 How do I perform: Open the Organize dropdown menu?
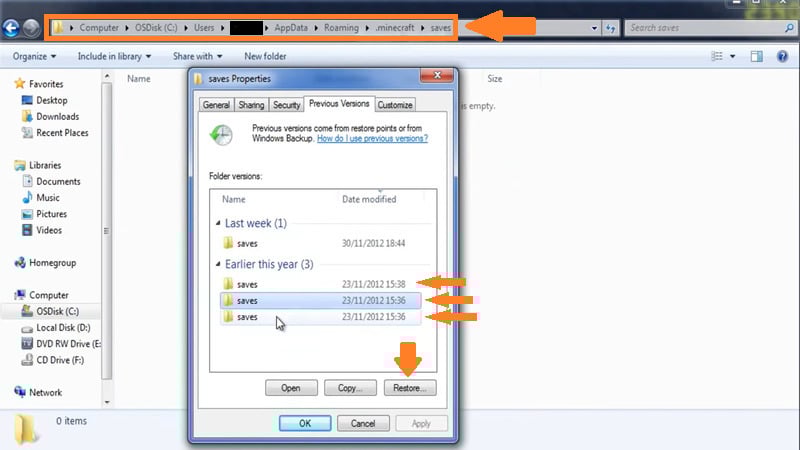pyautogui.click(x=35, y=56)
